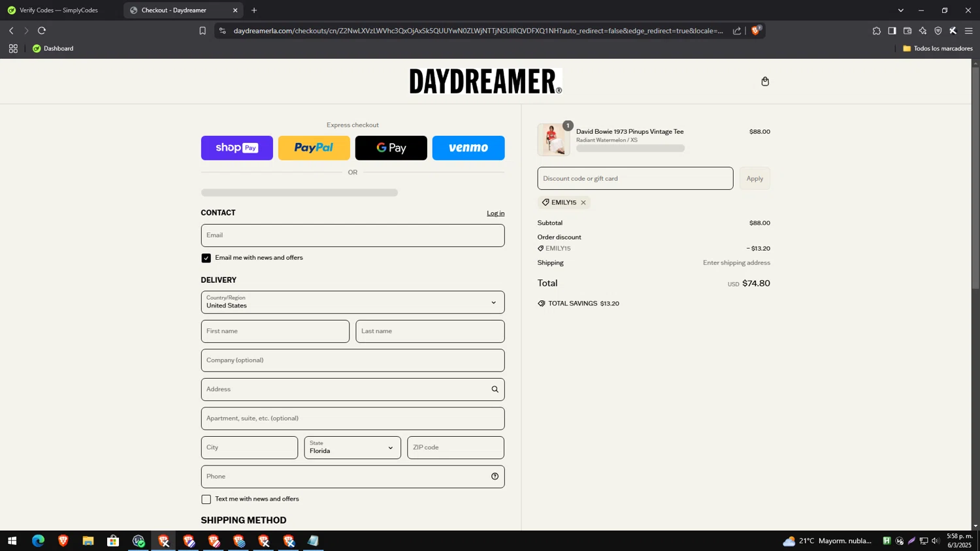Click the Log in link

[495, 213]
